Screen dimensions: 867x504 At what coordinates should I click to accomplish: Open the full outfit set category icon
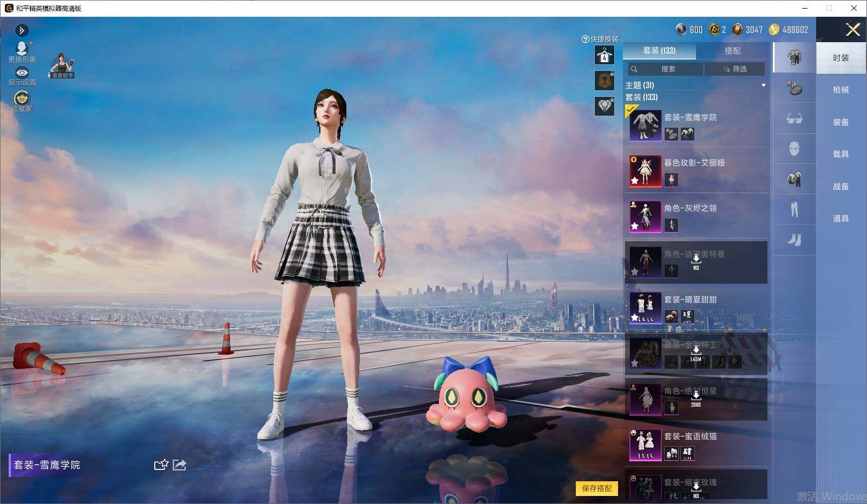[x=794, y=57]
